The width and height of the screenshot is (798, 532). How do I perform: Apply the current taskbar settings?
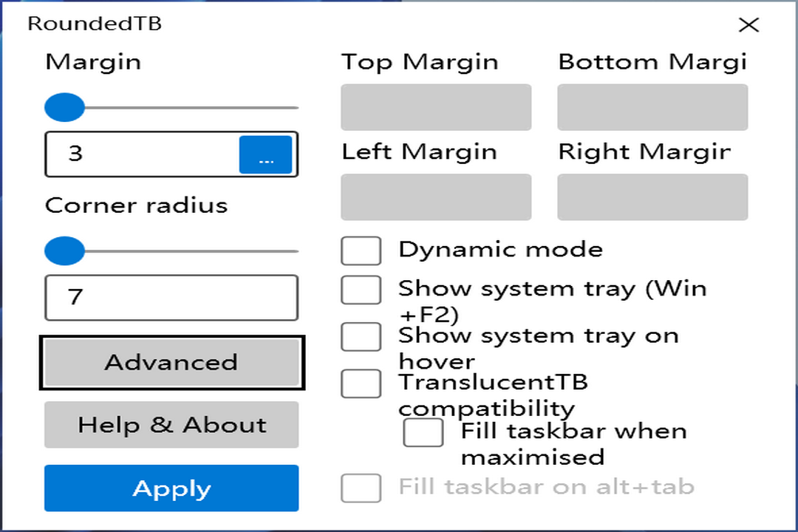(171, 488)
